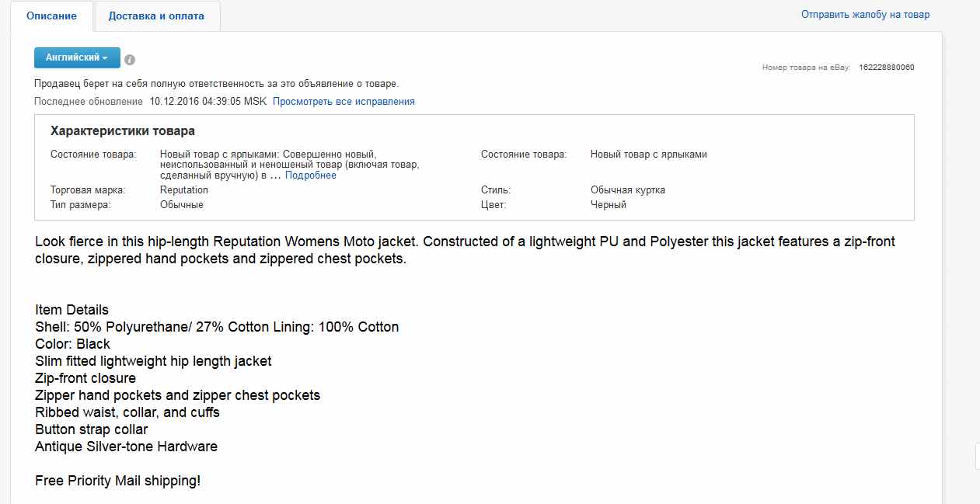
Task: Click the right-column value Новый товар с ярлыками
Action: click(x=649, y=155)
